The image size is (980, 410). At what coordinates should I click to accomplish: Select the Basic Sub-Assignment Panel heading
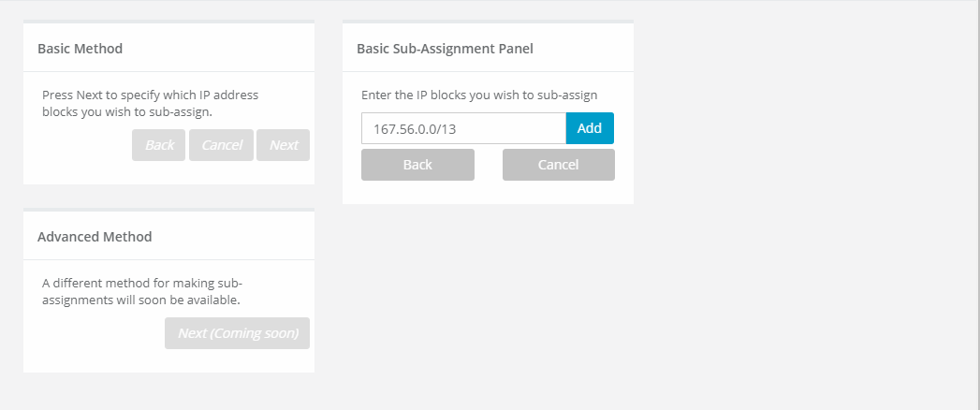point(445,48)
